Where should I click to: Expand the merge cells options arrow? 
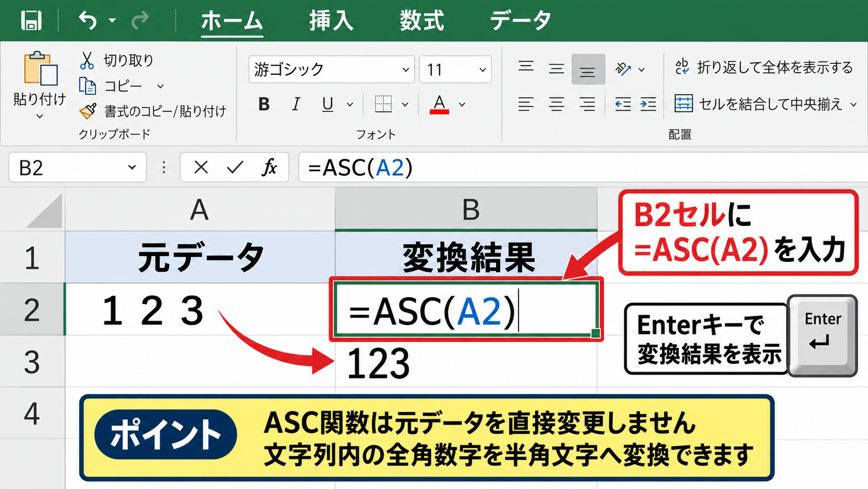pyautogui.click(x=853, y=105)
